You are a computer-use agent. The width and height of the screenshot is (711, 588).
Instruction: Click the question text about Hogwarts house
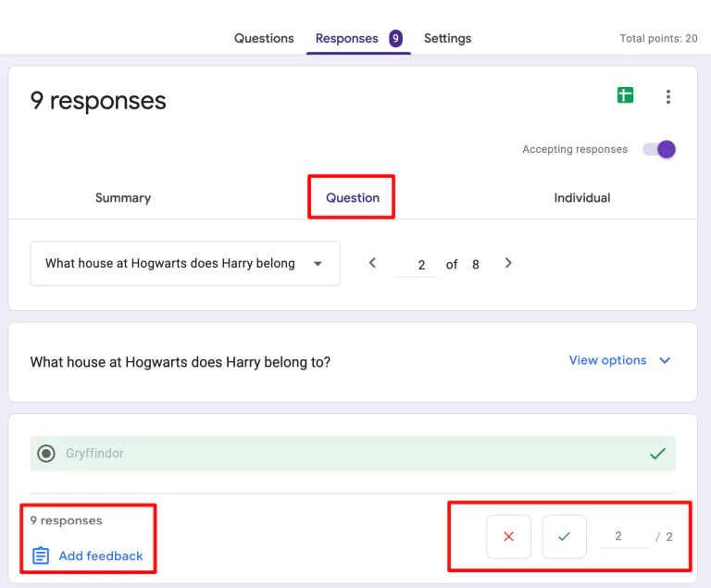(180, 362)
